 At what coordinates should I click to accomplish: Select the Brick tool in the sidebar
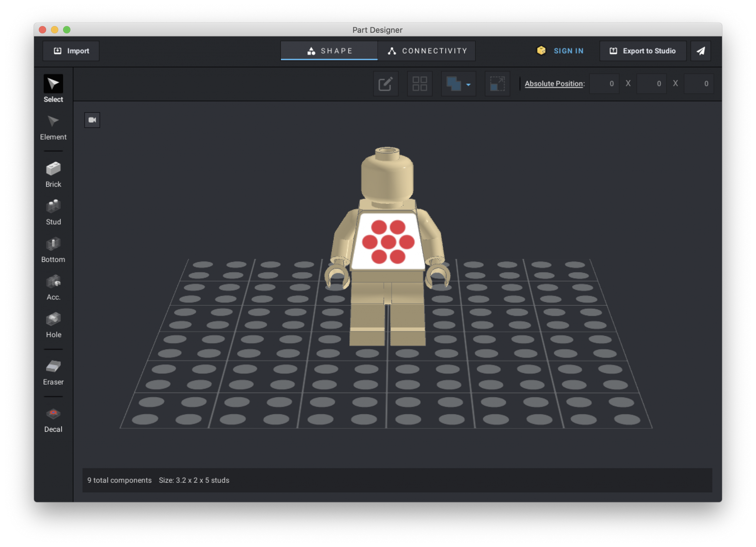point(53,173)
